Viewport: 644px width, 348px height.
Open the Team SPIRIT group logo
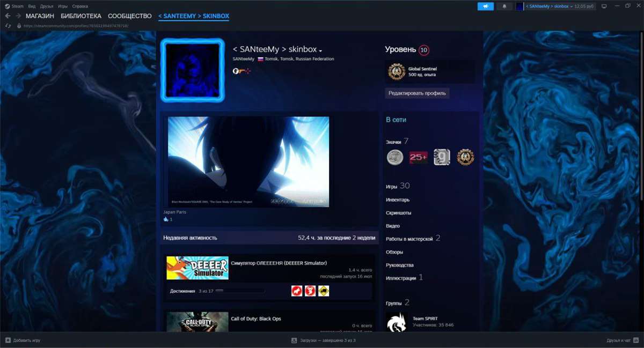tap(397, 322)
